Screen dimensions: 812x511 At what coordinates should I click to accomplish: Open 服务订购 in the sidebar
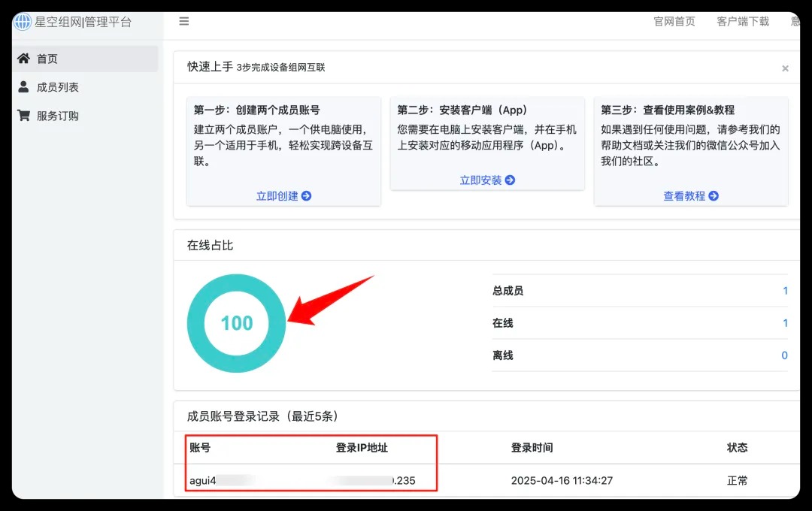pyautogui.click(x=58, y=116)
